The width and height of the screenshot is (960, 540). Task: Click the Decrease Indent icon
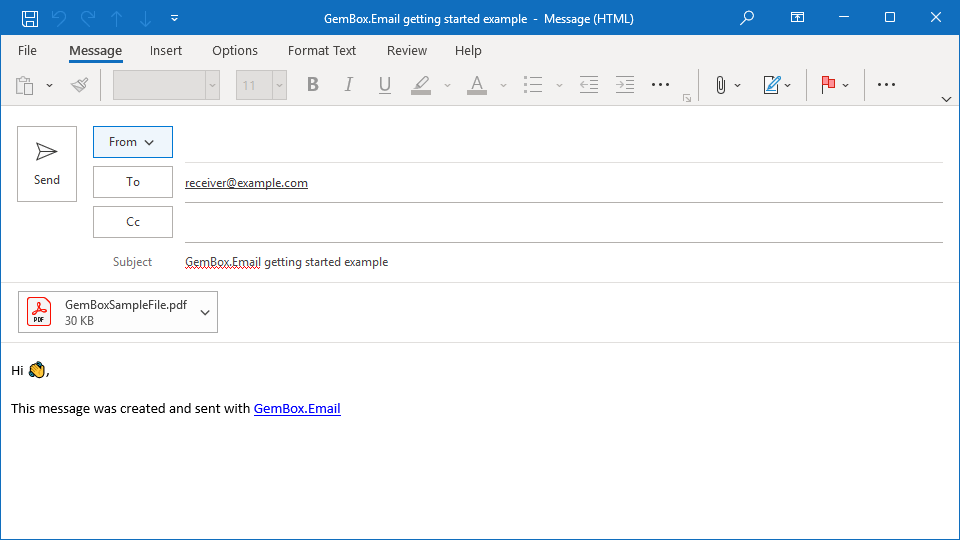589,85
